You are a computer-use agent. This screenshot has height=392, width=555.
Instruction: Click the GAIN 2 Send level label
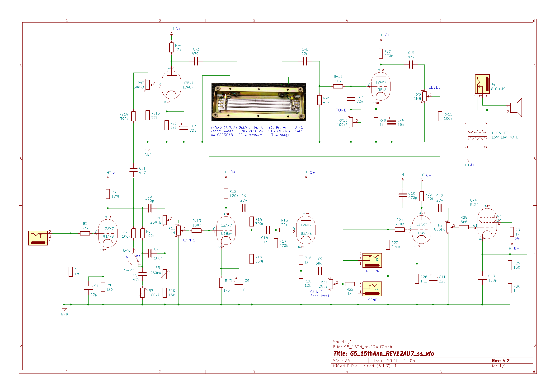point(320,294)
